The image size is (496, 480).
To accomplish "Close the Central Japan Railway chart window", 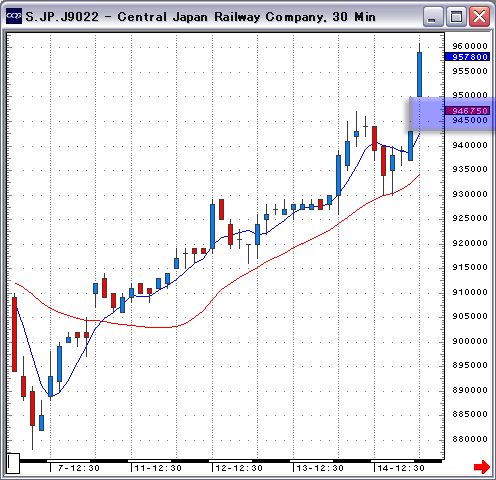I will pos(479,17).
